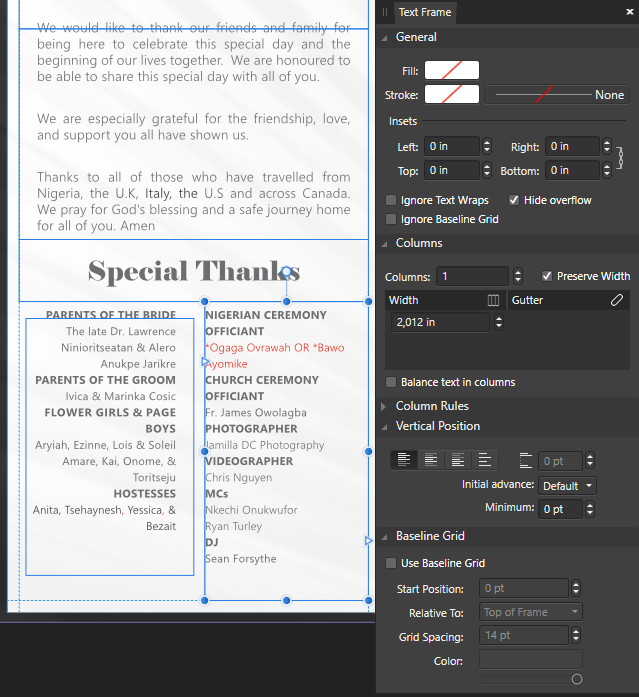
Task: Step the Minimum advance value
Action: [x=590, y=509]
